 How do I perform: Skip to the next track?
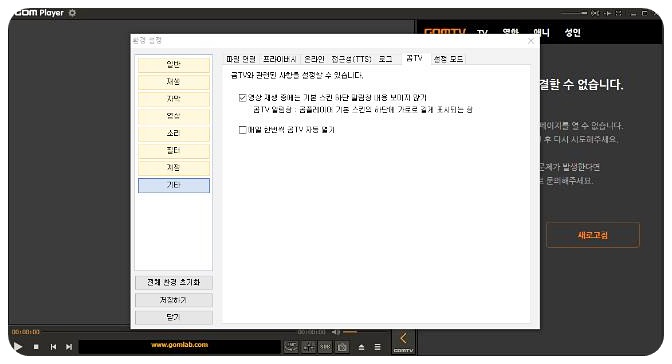69,347
